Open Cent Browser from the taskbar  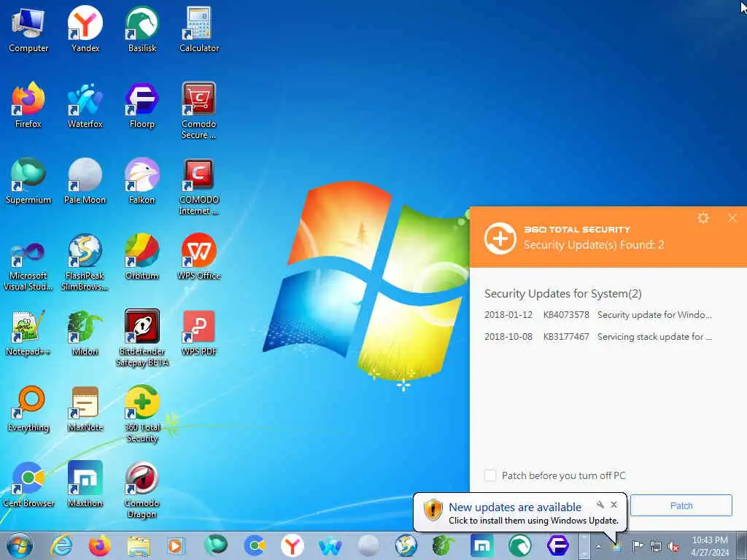coord(255,545)
